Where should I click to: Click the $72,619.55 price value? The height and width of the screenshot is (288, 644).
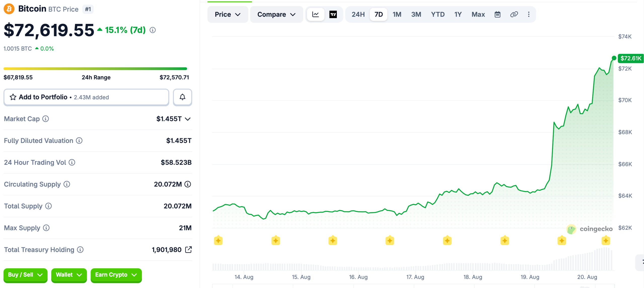point(49,30)
